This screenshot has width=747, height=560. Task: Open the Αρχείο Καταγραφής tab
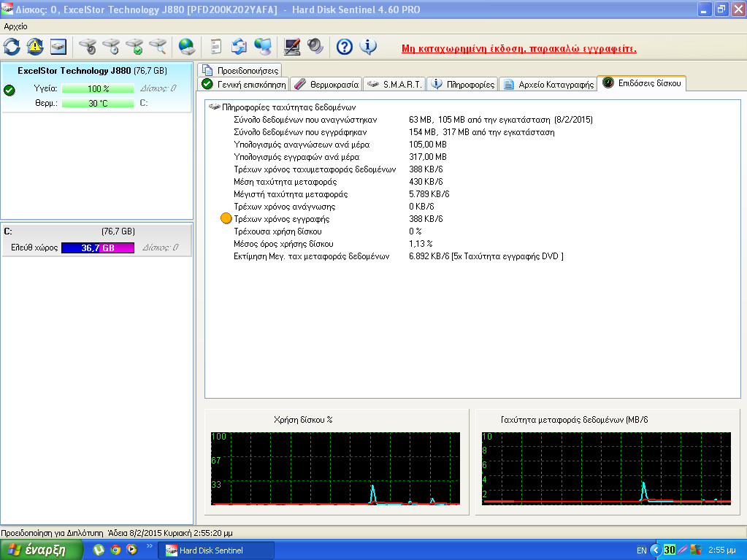[x=548, y=84]
